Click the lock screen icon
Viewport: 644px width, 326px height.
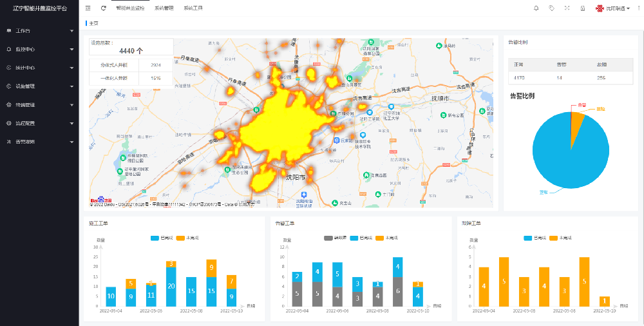582,8
